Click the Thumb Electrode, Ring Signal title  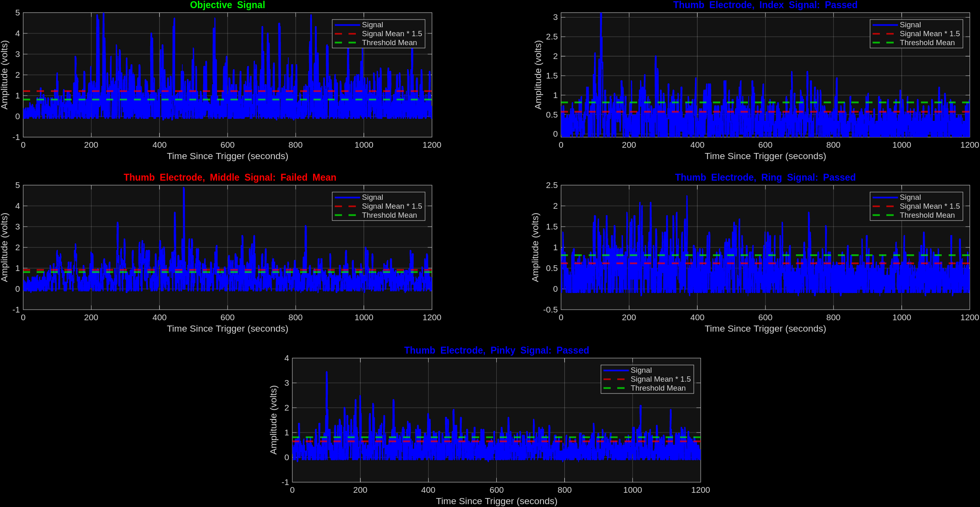(x=765, y=178)
